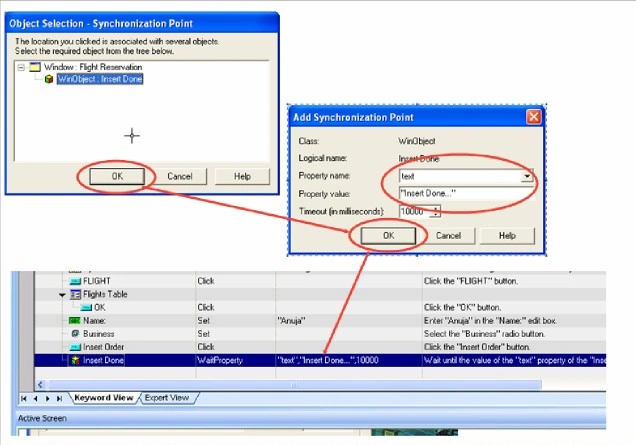
Task: Select the Flights Table icon
Action: (x=75, y=294)
